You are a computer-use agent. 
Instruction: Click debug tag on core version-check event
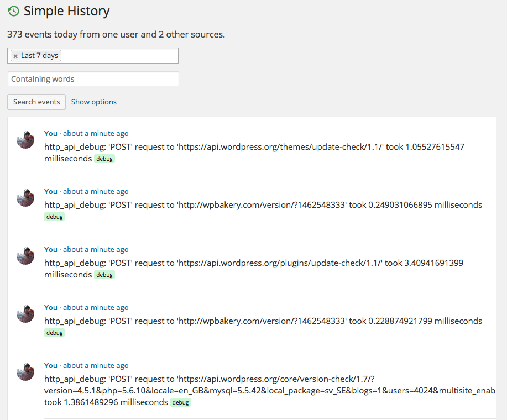(x=180, y=402)
